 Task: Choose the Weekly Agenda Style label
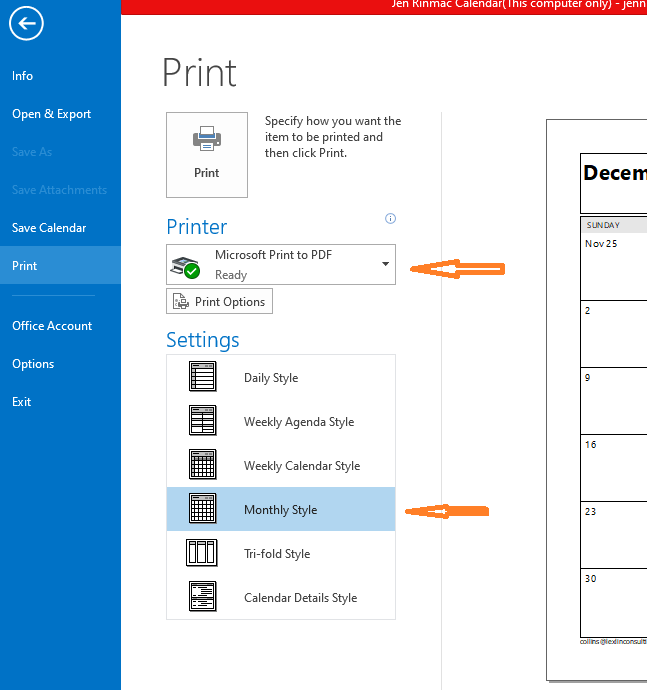pyautogui.click(x=299, y=422)
